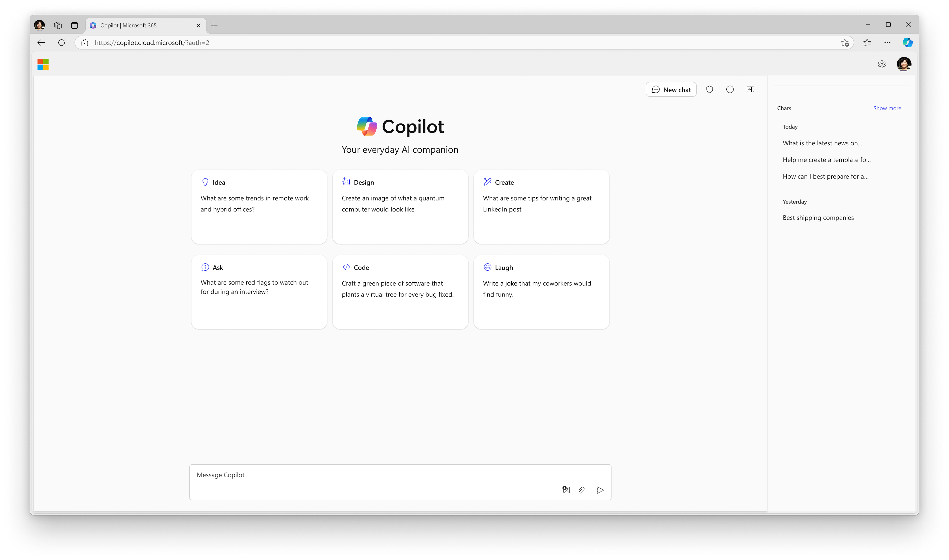949x560 pixels.
Task: Click the image attachment icon
Action: pos(566,489)
